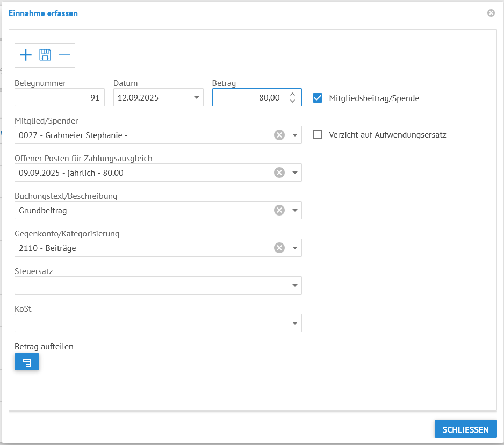The width and height of the screenshot is (504, 445).
Task: Decrease Betrag with the down arrow
Action: coord(292,101)
